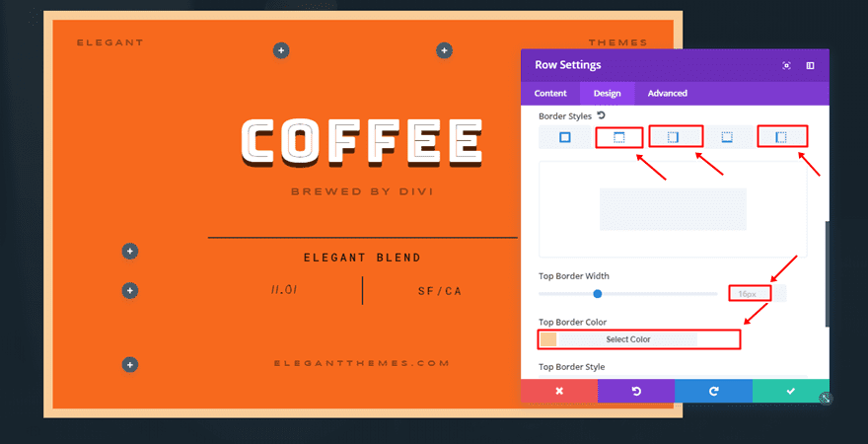
Task: Click the Top Border Width slider handle
Action: (598, 294)
